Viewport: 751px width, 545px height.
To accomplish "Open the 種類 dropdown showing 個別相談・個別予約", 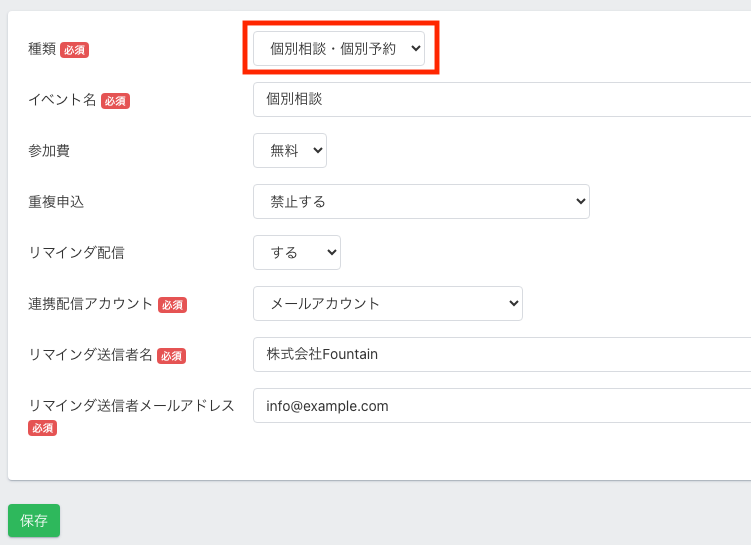I will [x=338, y=49].
